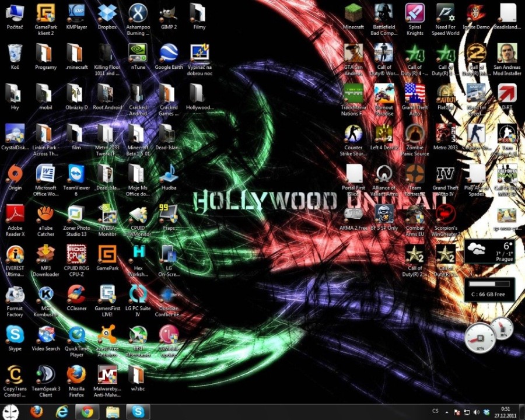The height and width of the screenshot is (420, 525).
Task: Launch the Left 4 Dead 2 icon
Action: (384, 134)
